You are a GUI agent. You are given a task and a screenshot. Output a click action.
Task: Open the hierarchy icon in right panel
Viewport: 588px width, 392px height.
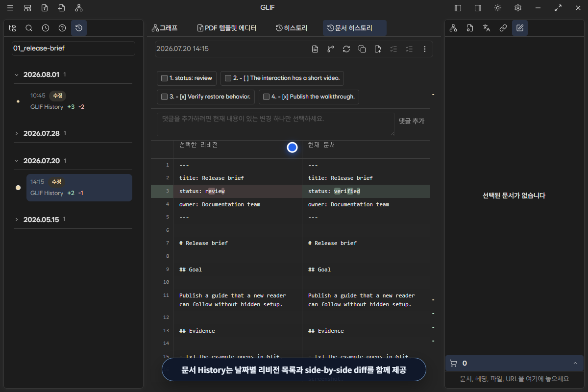453,28
